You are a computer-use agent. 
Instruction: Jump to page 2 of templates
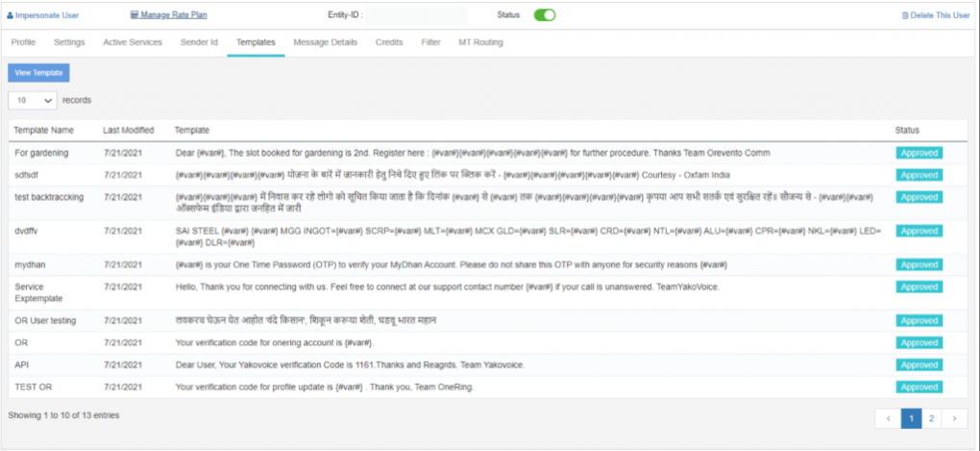tap(931, 418)
